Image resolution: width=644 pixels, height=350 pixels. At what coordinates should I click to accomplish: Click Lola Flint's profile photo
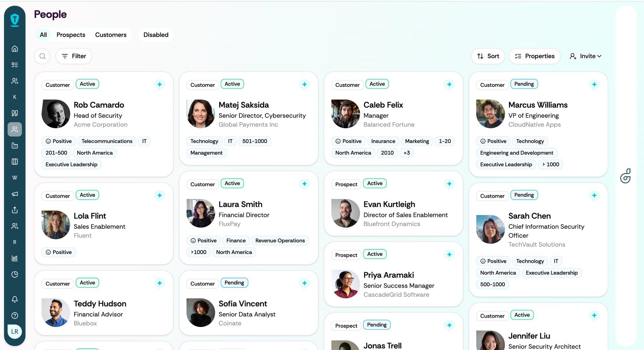coord(56,225)
